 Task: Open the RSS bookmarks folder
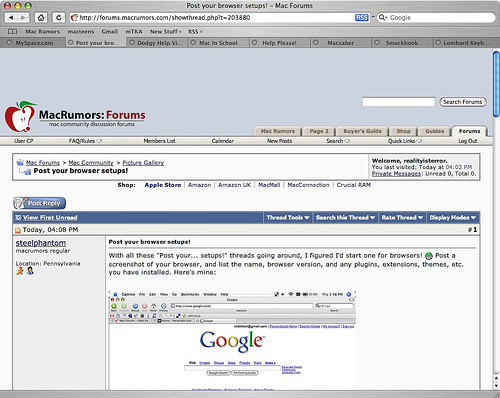[195, 32]
